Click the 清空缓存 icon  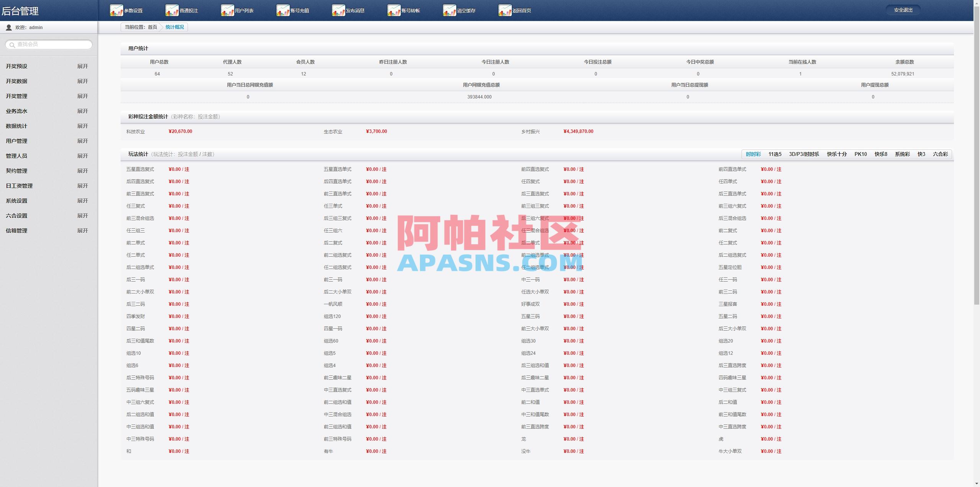click(459, 10)
